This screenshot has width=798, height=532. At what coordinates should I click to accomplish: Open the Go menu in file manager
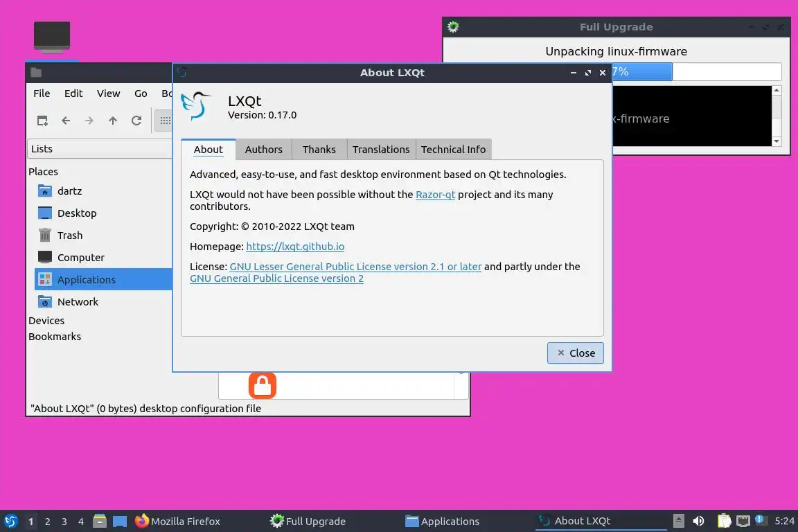pos(141,93)
